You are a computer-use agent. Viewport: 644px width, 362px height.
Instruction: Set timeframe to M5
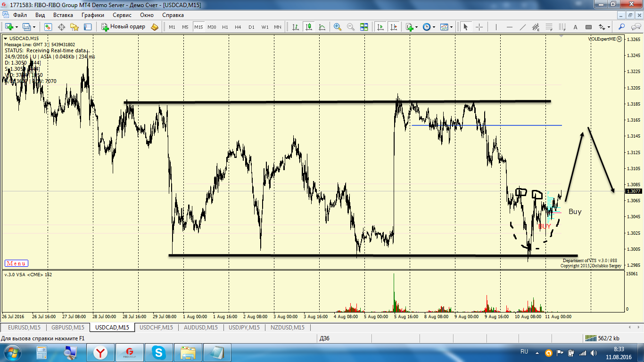[x=185, y=27]
